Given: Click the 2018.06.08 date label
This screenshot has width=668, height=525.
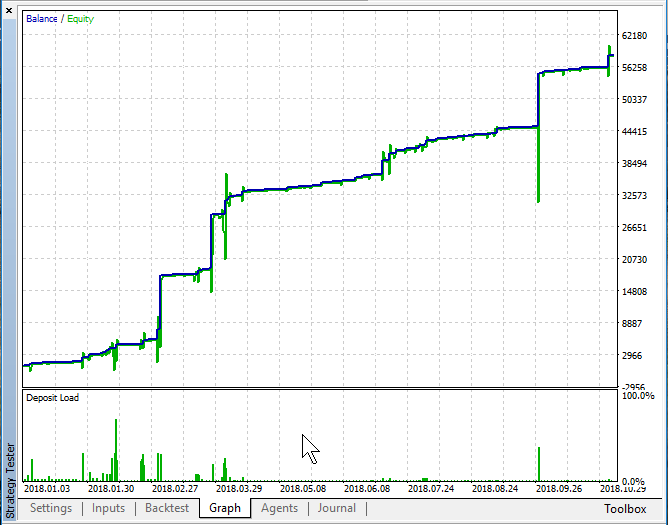Looking at the screenshot, I should (x=367, y=488).
